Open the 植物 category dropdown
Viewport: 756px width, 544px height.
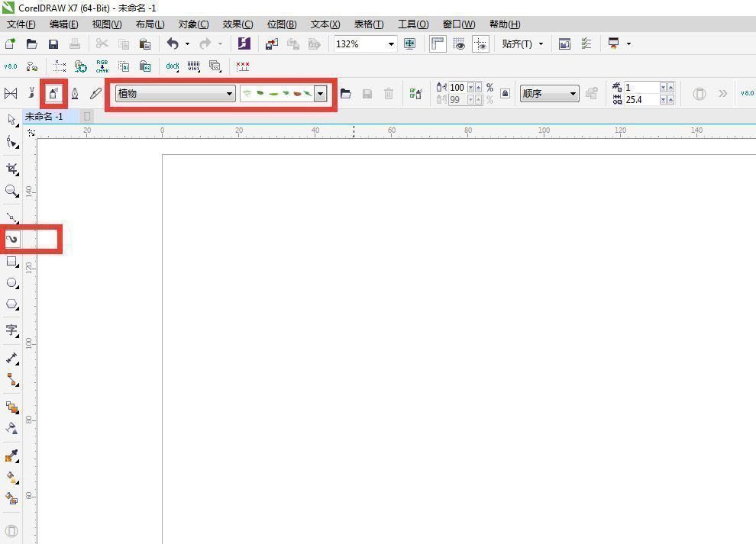(x=175, y=94)
